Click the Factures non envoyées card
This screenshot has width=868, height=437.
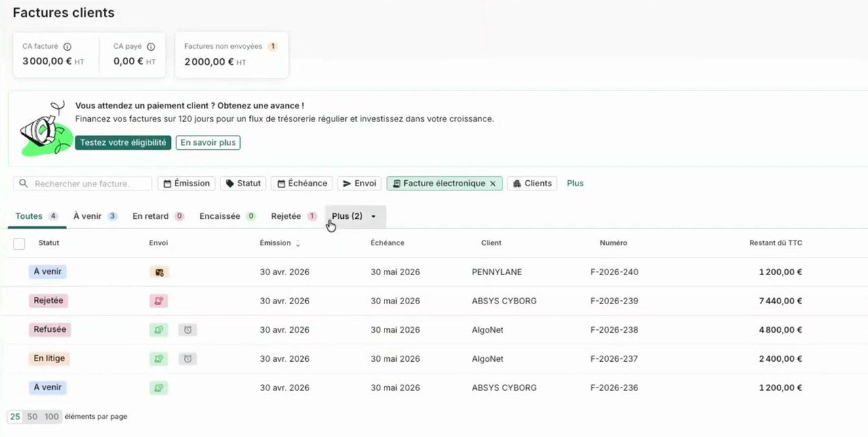tap(232, 54)
